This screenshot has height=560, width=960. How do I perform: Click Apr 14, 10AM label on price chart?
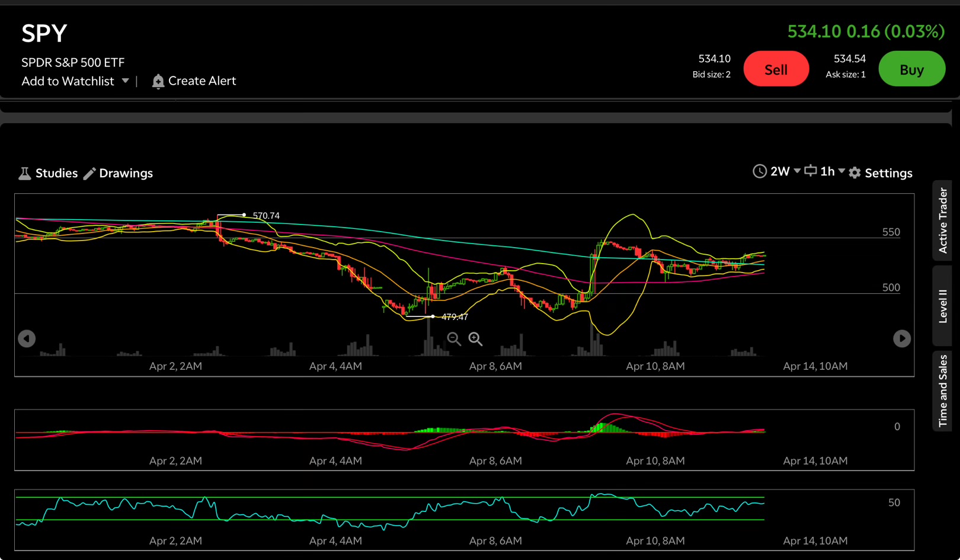point(815,366)
